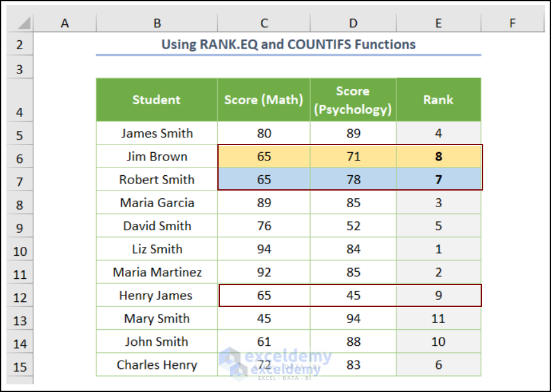Select the 'Jim Brown' cell
Screen dimensions: 551x392
click(157, 157)
